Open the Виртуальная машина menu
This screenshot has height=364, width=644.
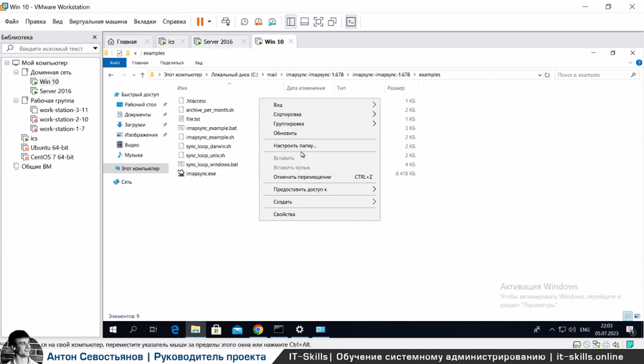(98, 21)
